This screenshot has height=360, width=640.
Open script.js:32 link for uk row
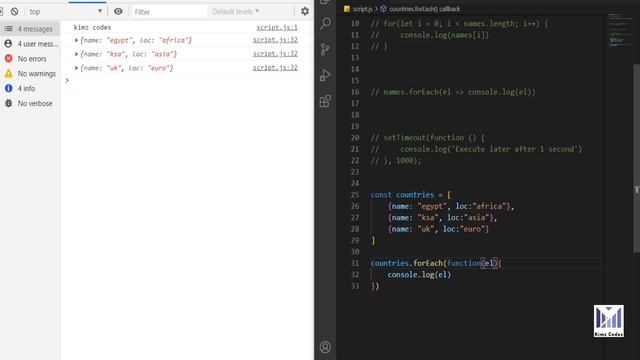[275, 68]
